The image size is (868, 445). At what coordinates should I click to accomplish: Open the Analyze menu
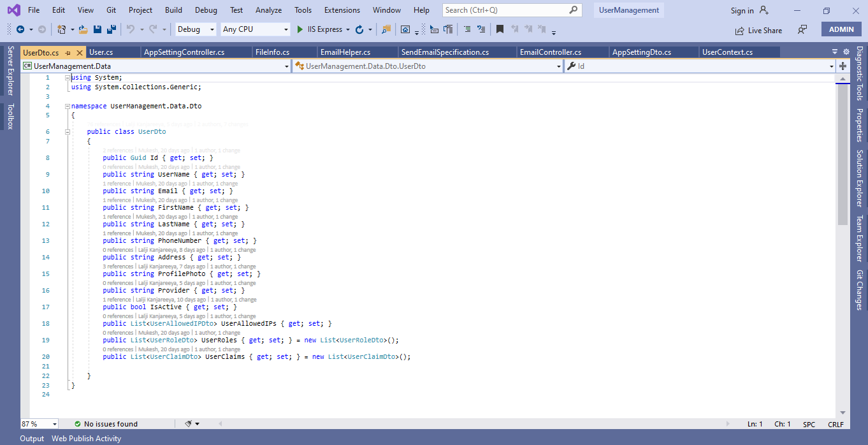click(268, 10)
